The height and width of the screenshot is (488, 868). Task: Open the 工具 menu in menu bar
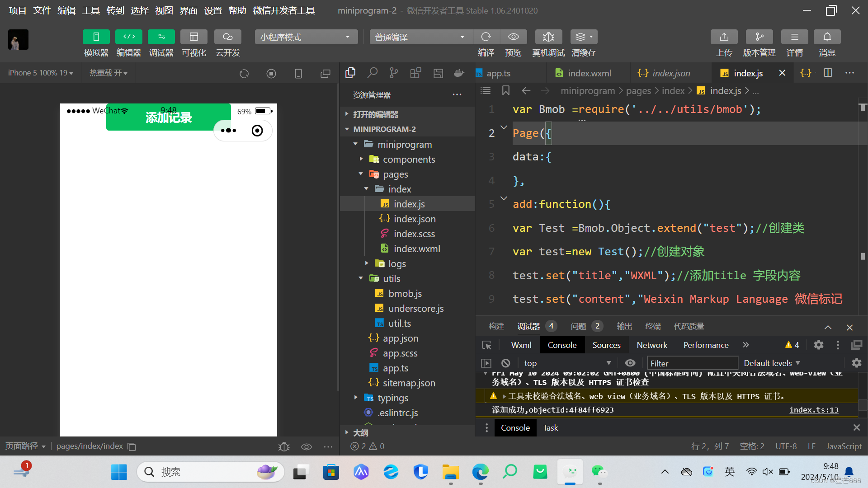91,10
